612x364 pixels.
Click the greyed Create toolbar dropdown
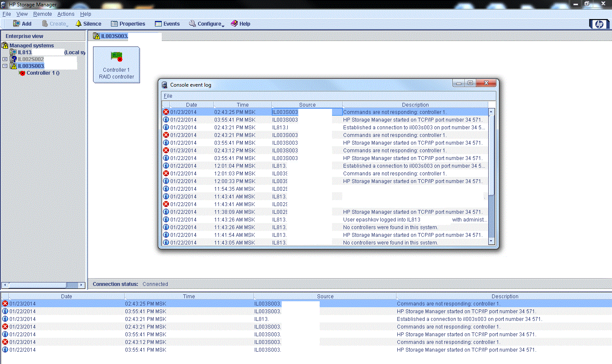point(55,24)
